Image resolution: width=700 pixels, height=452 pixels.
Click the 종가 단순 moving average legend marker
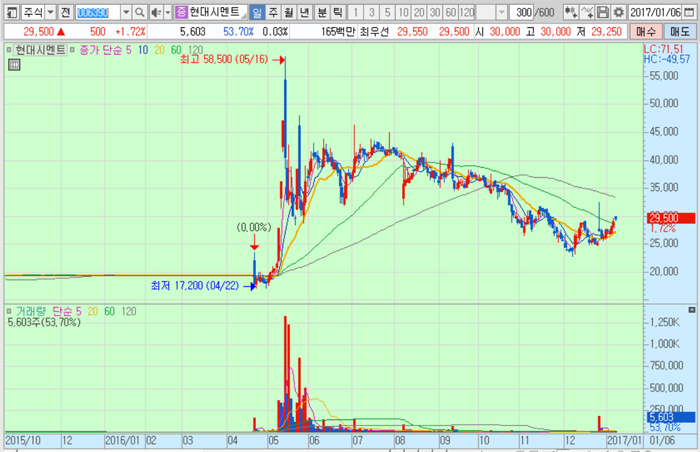(x=72, y=49)
